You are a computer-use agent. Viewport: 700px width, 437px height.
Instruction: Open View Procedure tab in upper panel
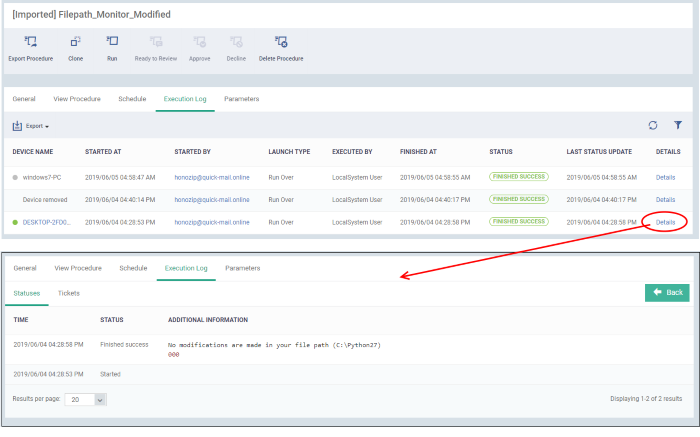(x=77, y=99)
